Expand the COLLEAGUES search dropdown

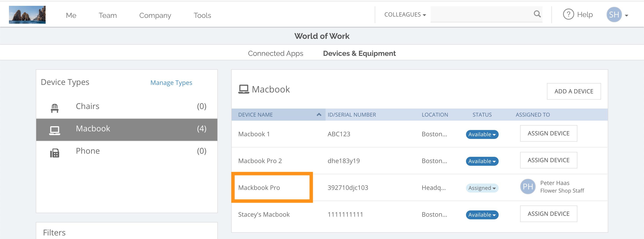405,15
